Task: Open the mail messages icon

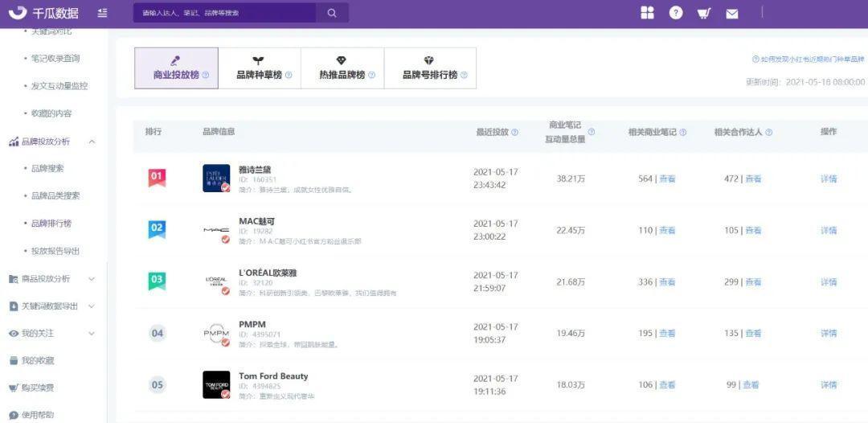Action: 732,14
